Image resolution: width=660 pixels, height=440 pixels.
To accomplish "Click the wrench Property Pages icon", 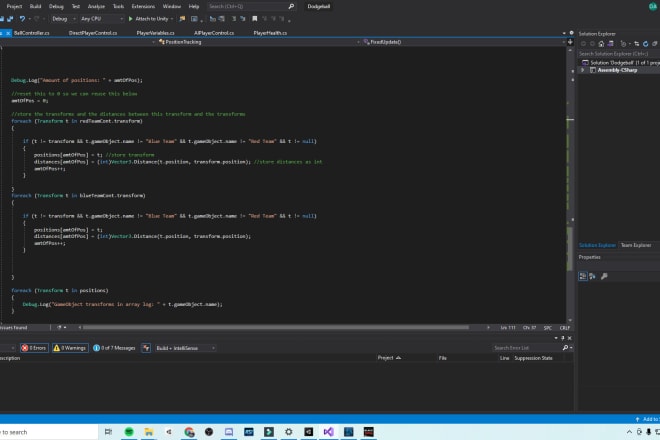I will [x=604, y=276].
